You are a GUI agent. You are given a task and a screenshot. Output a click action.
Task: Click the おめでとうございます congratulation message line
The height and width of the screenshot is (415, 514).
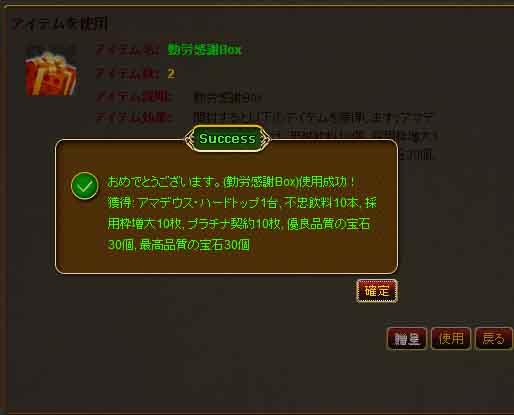(x=231, y=182)
